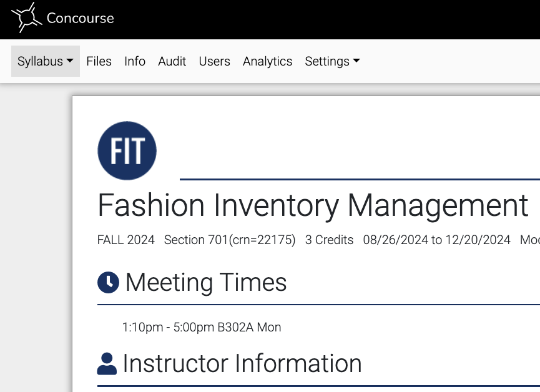
Task: Click the 08/26/2024 to 12/20/2024 date range
Action: coord(436,240)
